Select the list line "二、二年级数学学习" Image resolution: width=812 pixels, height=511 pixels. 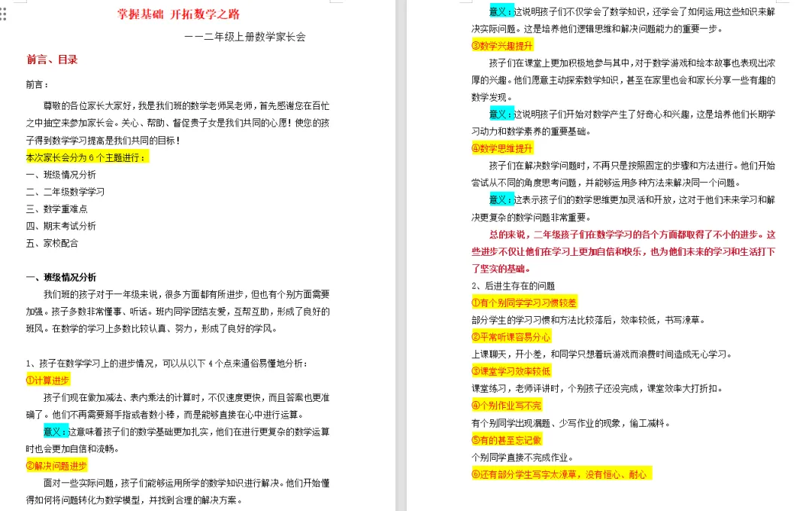65,192
